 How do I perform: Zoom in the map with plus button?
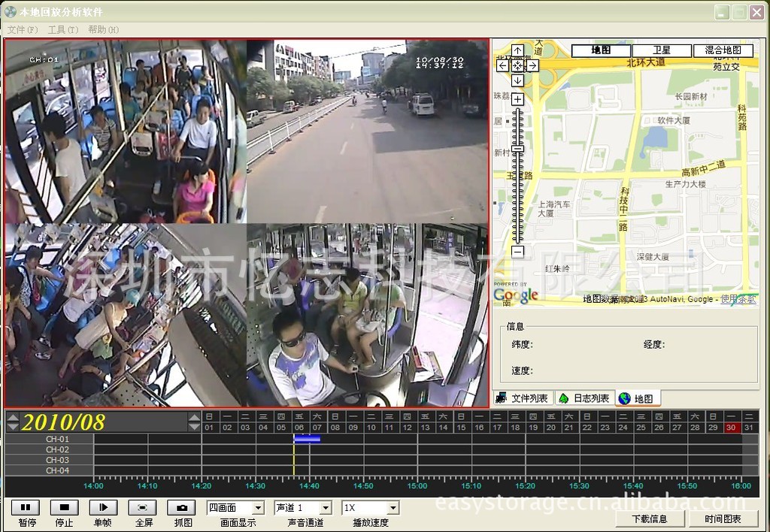point(517,99)
